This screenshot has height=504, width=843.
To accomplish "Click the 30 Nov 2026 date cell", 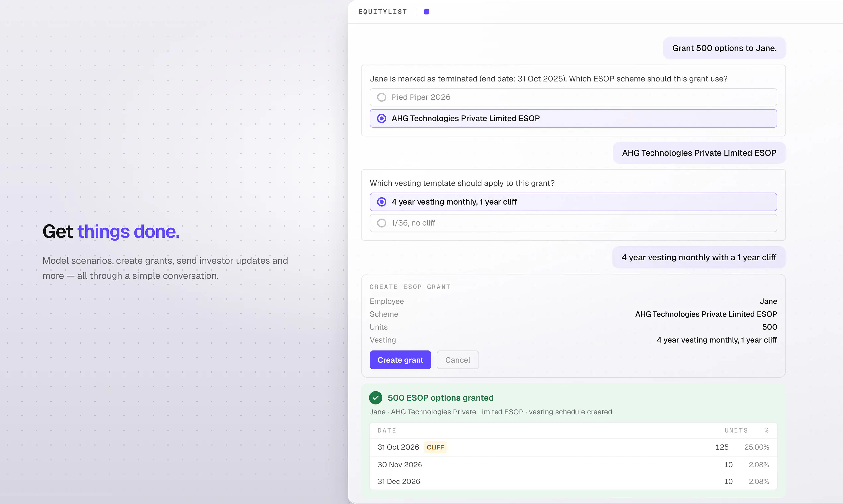I will click(400, 465).
